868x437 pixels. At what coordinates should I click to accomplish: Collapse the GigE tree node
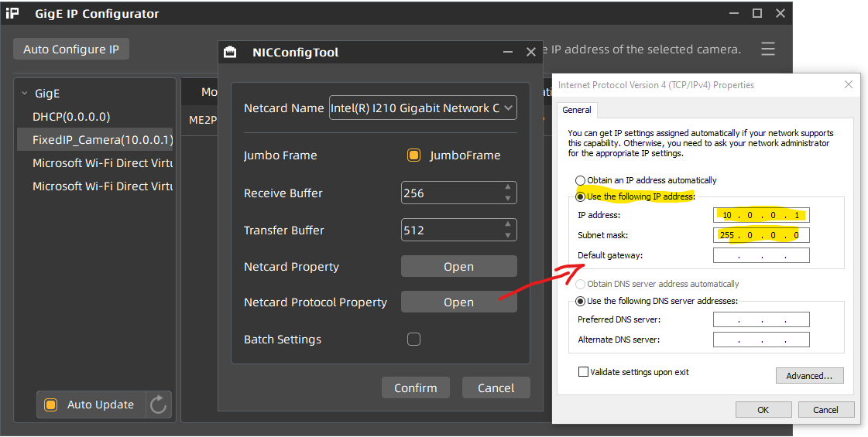click(25, 94)
